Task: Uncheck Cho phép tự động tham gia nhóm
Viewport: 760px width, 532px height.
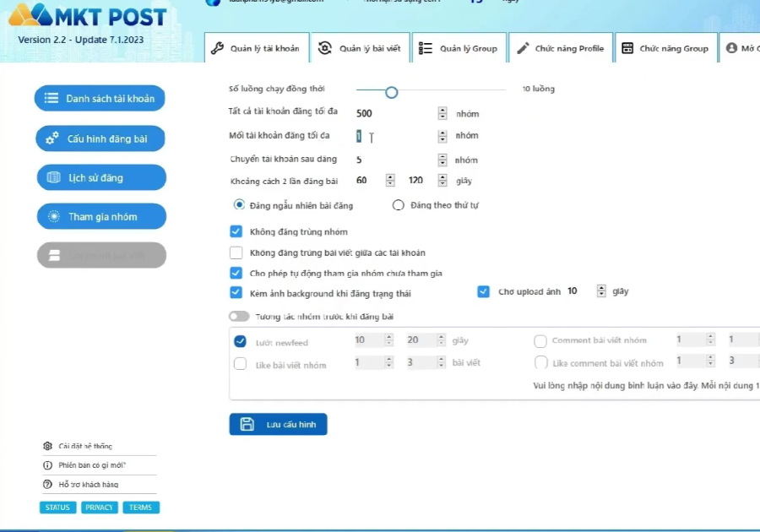Action: [x=236, y=273]
